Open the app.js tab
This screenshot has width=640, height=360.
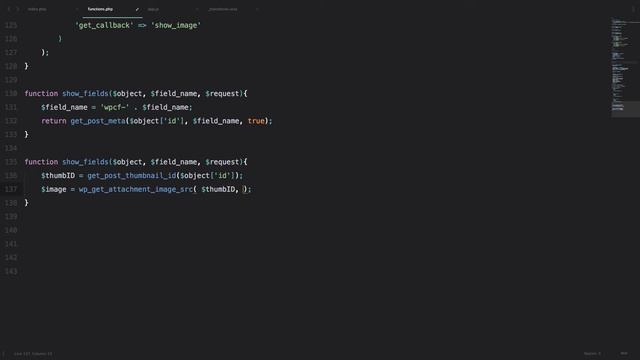tap(153, 9)
